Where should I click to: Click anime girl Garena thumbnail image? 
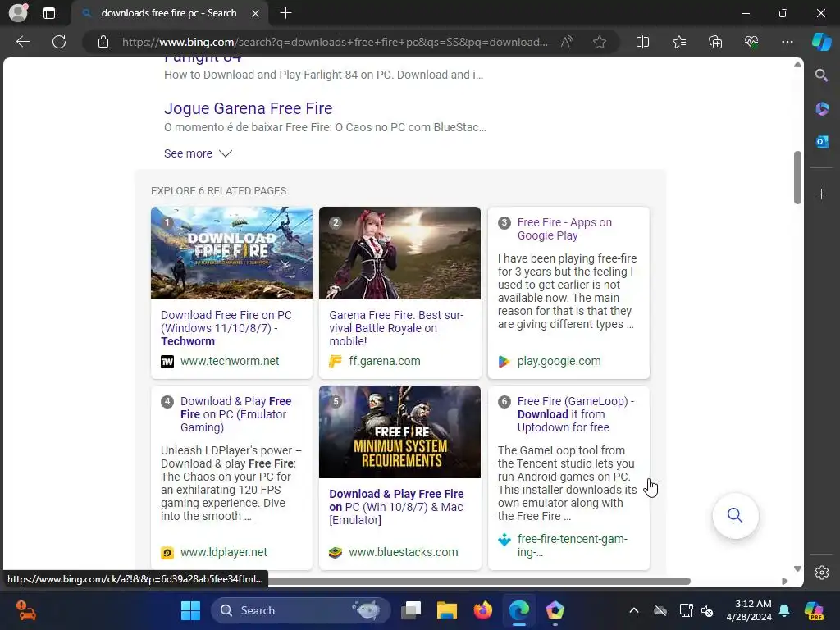(x=399, y=253)
